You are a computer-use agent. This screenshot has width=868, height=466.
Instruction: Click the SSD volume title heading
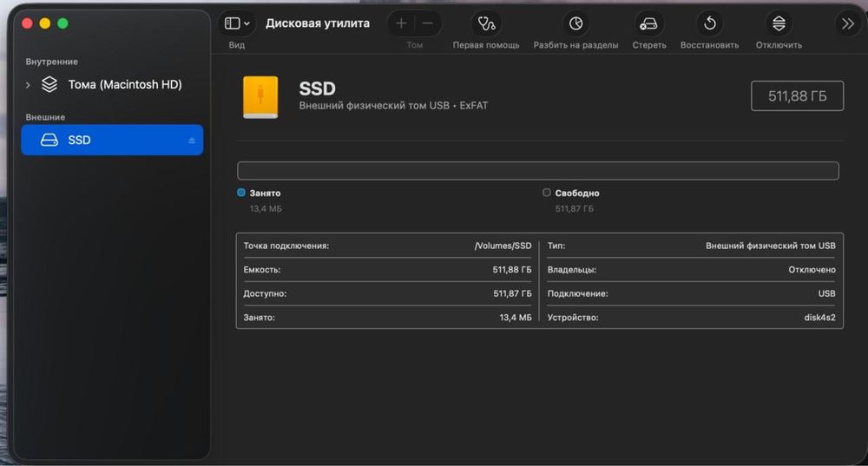(317, 89)
